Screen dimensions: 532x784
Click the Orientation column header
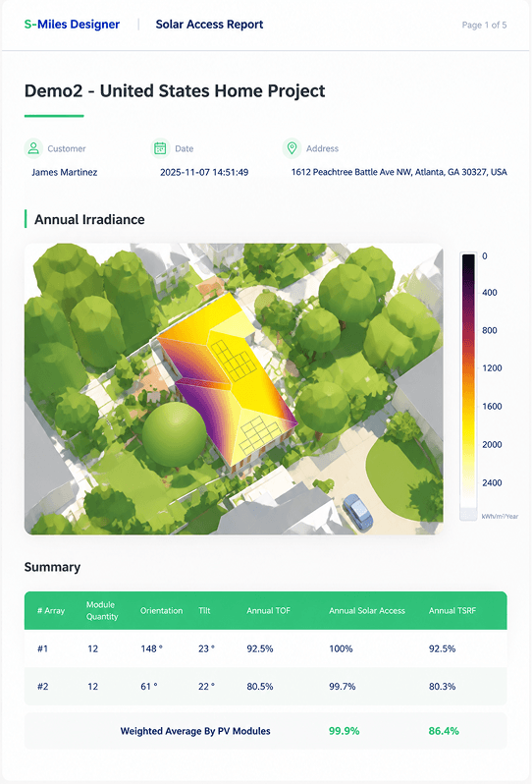161,610
